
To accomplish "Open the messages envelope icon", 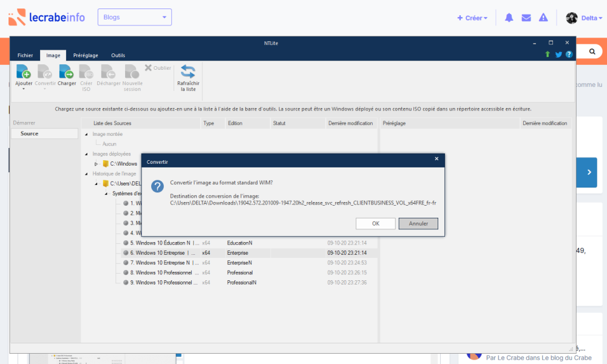I will [x=526, y=18].
